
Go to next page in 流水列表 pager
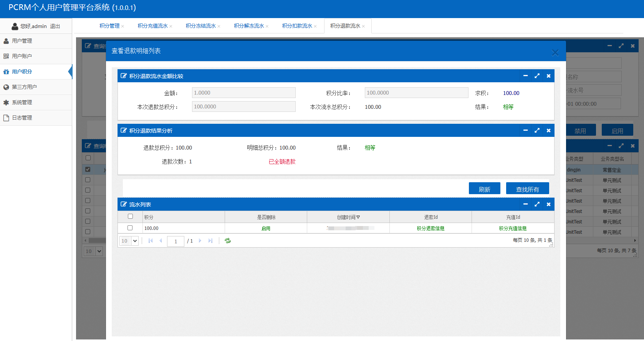coord(200,241)
